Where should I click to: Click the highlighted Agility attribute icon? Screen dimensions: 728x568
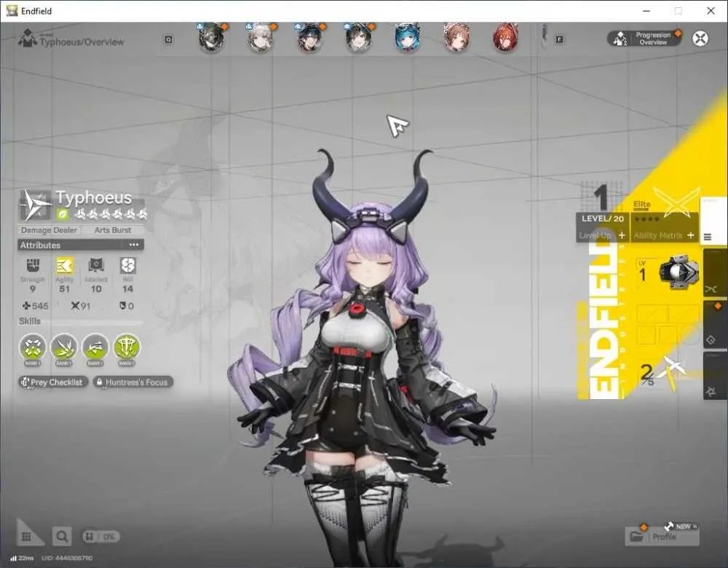(x=65, y=266)
